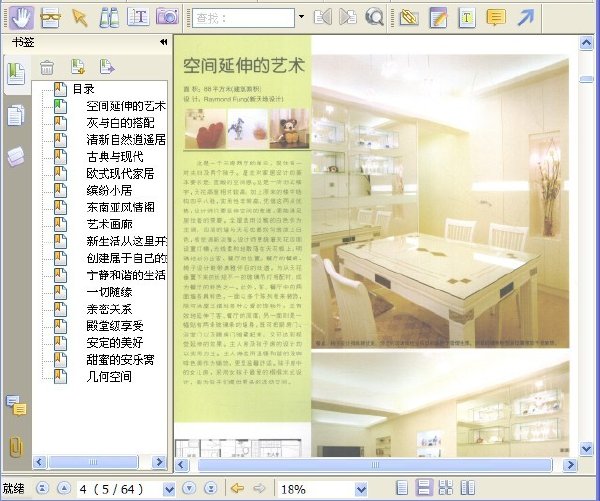The image size is (600, 501).
Task: Add a yellow comment note
Action: (496, 18)
